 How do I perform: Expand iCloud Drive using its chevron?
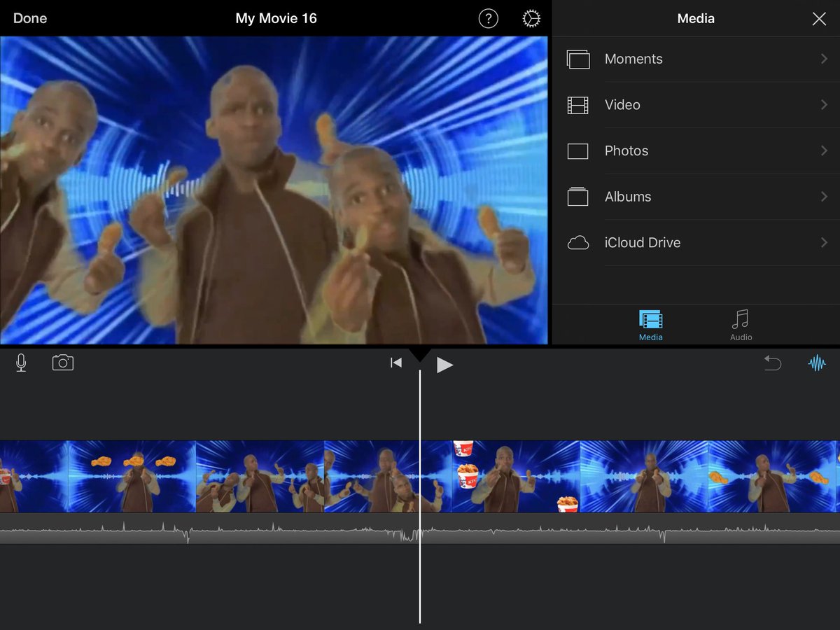824,243
